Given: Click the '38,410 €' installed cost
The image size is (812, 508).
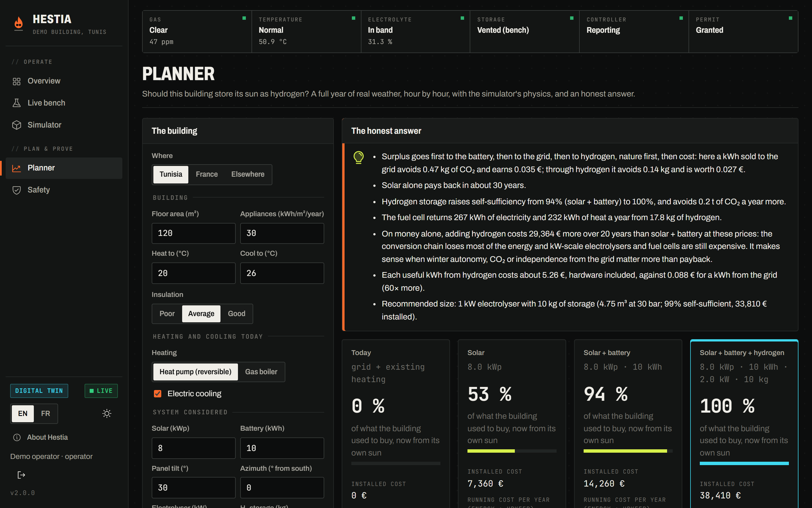Looking at the screenshot, I should tap(720, 496).
